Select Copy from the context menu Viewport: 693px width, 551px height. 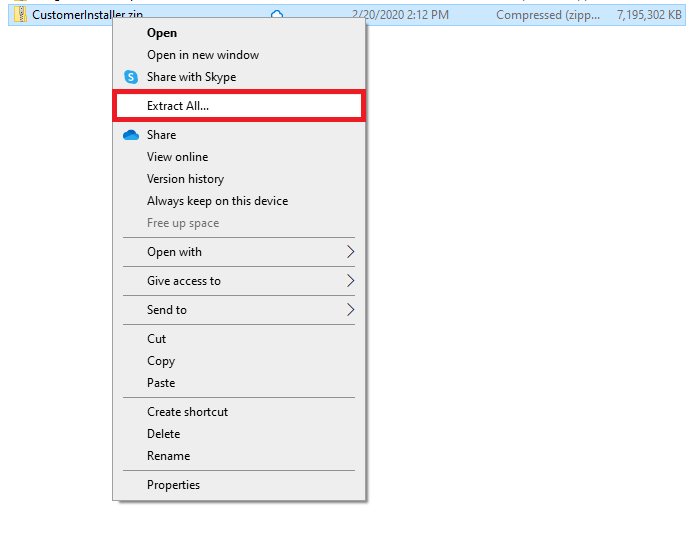point(161,361)
